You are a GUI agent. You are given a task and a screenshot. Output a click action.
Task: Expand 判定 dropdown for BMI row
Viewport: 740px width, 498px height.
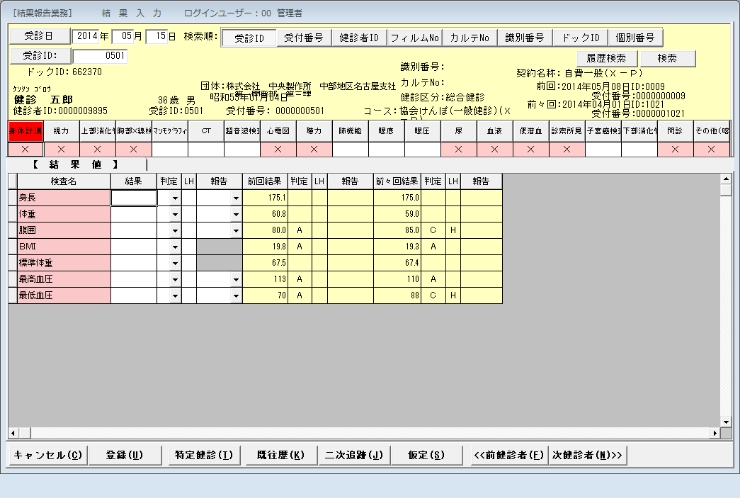click(x=175, y=247)
